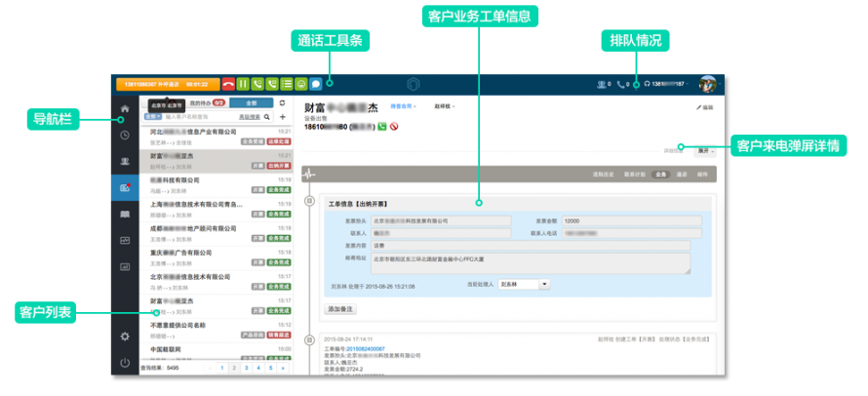Click the green call icon beside customer phone

382,127
